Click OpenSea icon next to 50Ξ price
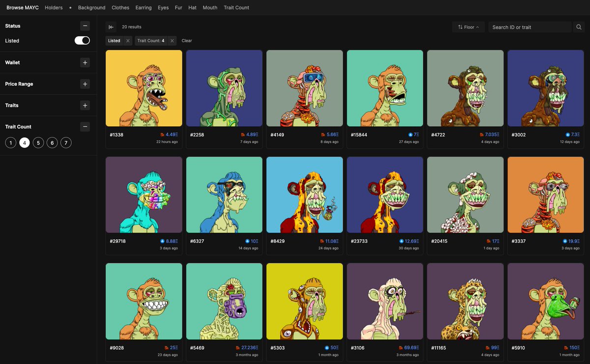This screenshot has width=590, height=364. tap(327, 348)
